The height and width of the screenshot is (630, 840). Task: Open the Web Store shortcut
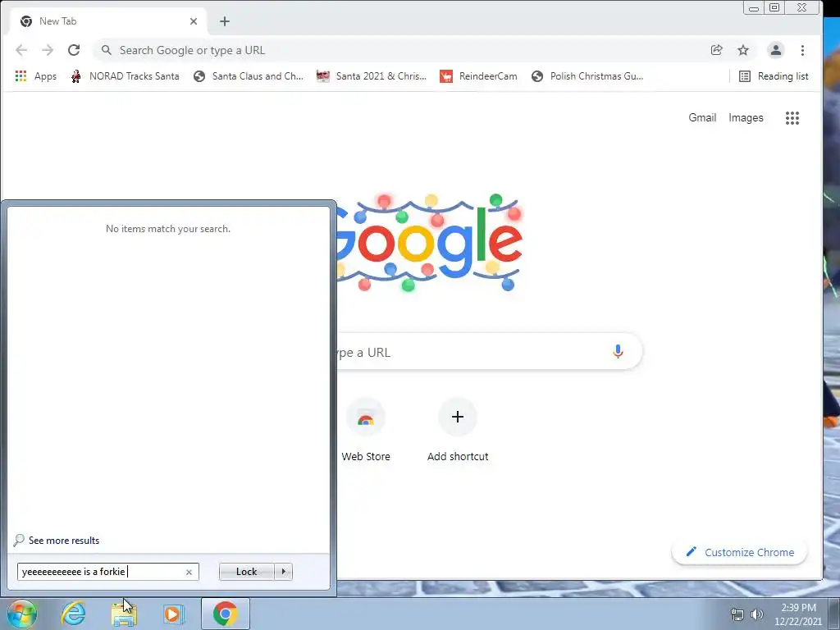[366, 431]
